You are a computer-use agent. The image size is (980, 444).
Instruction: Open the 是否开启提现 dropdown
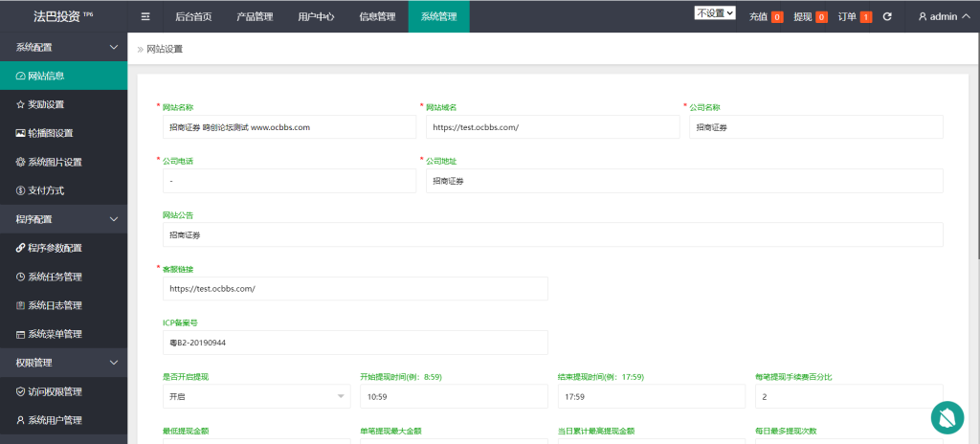click(256, 396)
